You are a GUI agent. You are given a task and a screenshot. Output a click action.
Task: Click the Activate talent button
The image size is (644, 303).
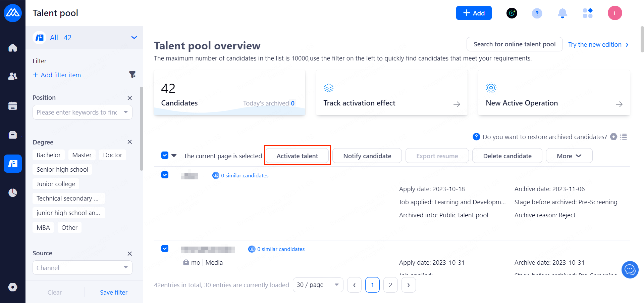point(297,156)
